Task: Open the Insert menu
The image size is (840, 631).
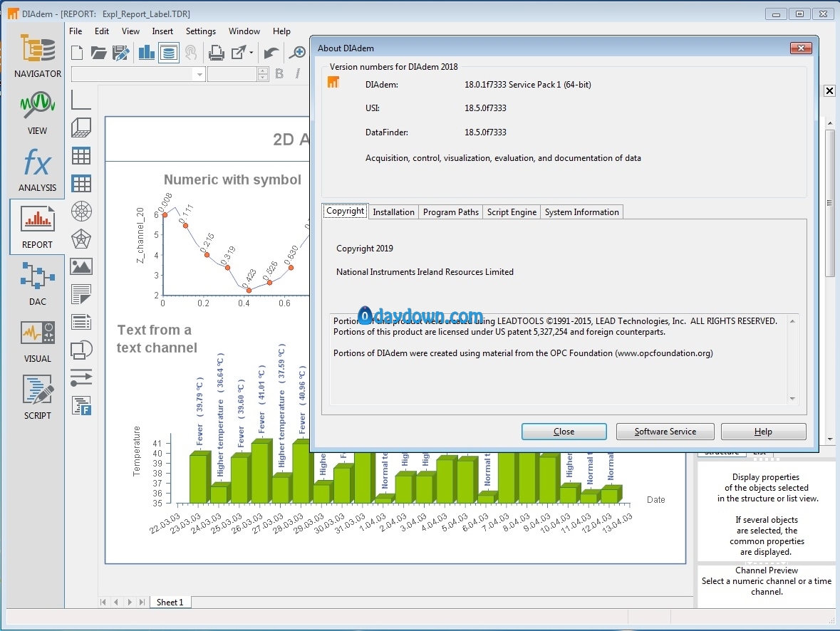Action: [x=162, y=31]
